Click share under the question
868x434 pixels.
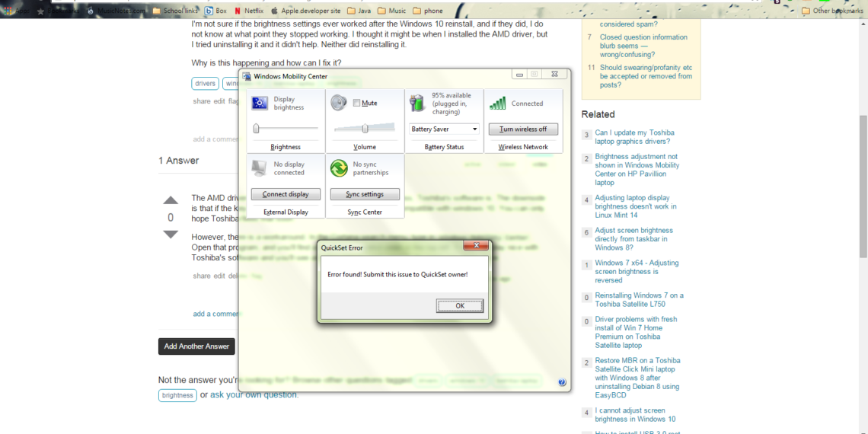click(x=202, y=101)
